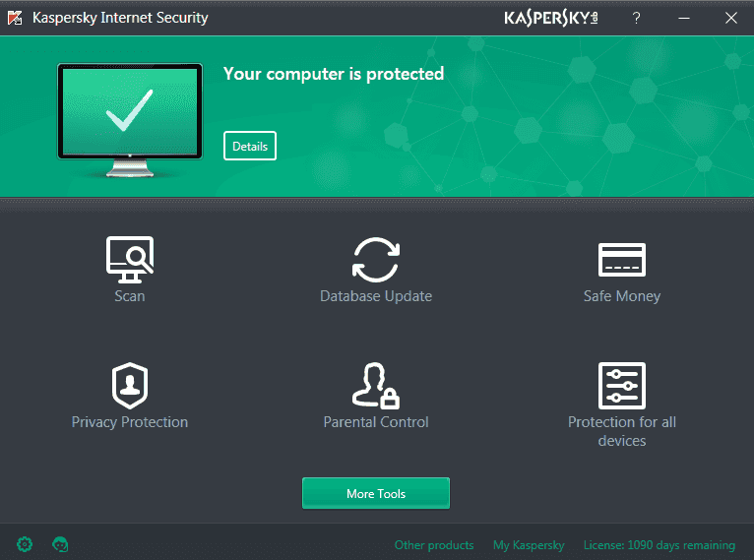Image resolution: width=754 pixels, height=560 pixels.
Task: Open Protection for all devices sliders icon
Action: click(622, 386)
